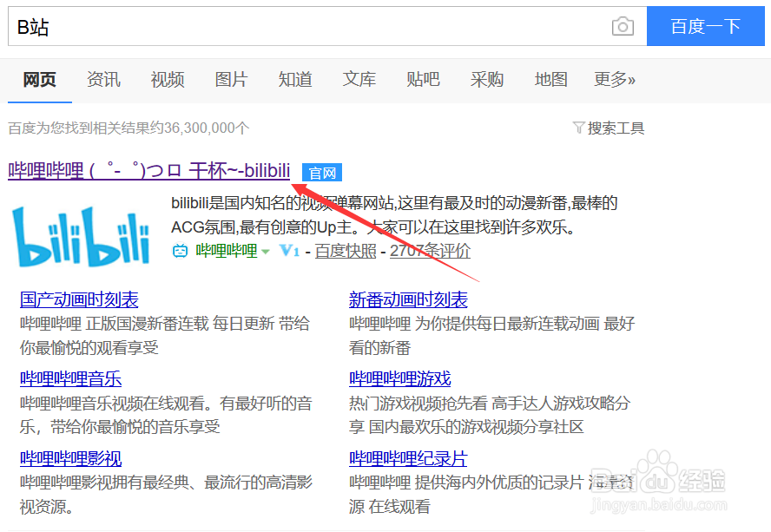Image resolution: width=771 pixels, height=532 pixels.
Task: Click the bilibili logo thumbnail
Action: click(x=81, y=237)
